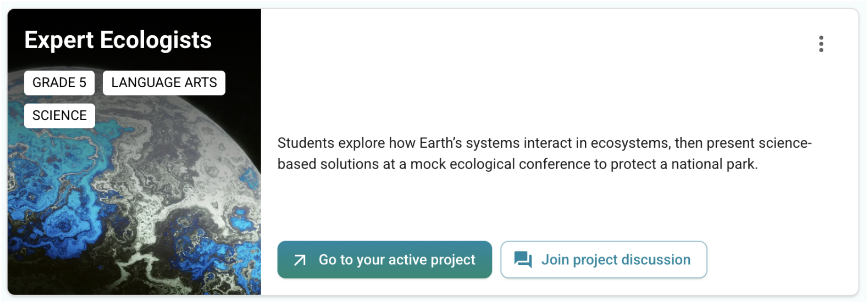Select the LANGUAGE ARTS tag
The height and width of the screenshot is (305, 868).
[164, 83]
